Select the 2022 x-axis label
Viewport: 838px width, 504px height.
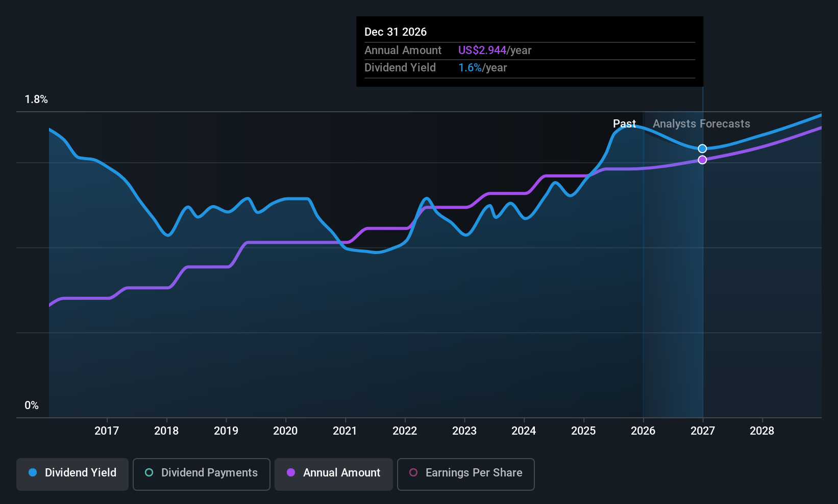tap(405, 431)
